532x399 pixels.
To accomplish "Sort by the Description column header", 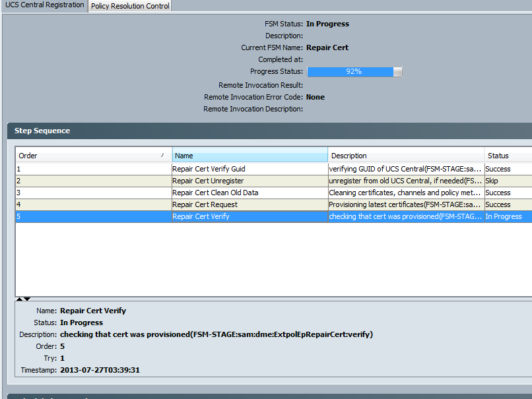I will point(406,156).
